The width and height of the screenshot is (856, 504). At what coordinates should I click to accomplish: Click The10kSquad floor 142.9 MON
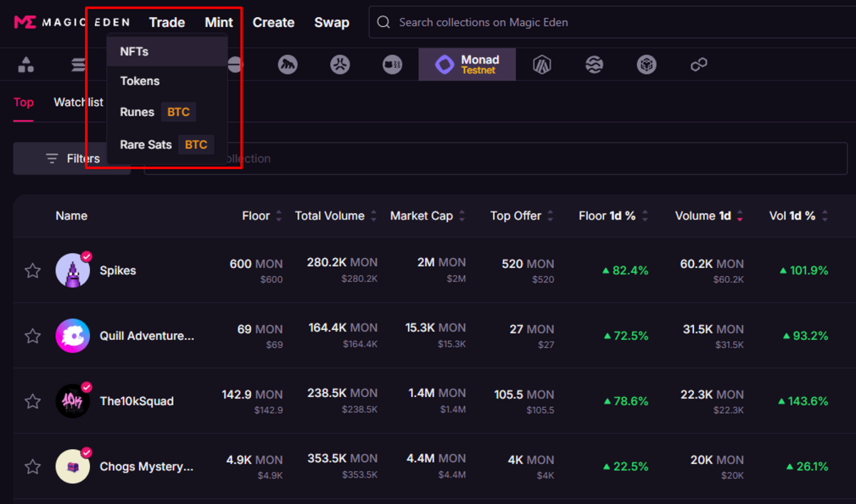253,395
